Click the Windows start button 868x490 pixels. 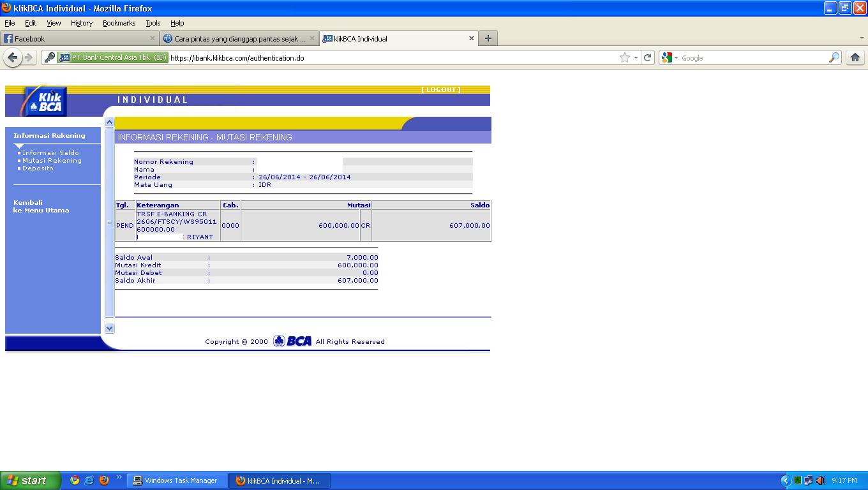[x=31, y=480]
